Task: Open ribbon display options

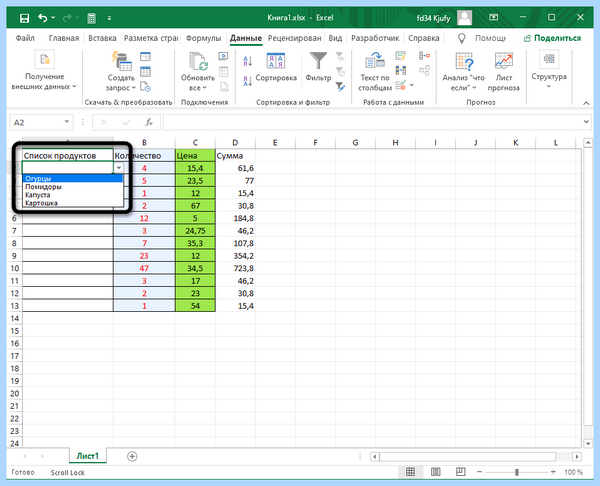Action: point(494,18)
